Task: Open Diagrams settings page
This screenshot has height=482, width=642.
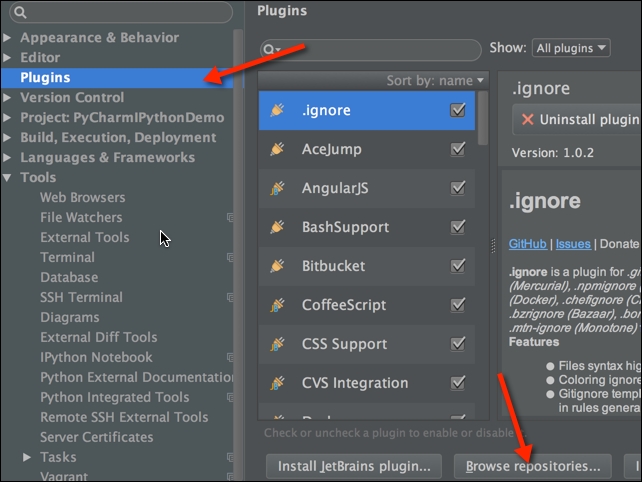Action: [70, 317]
